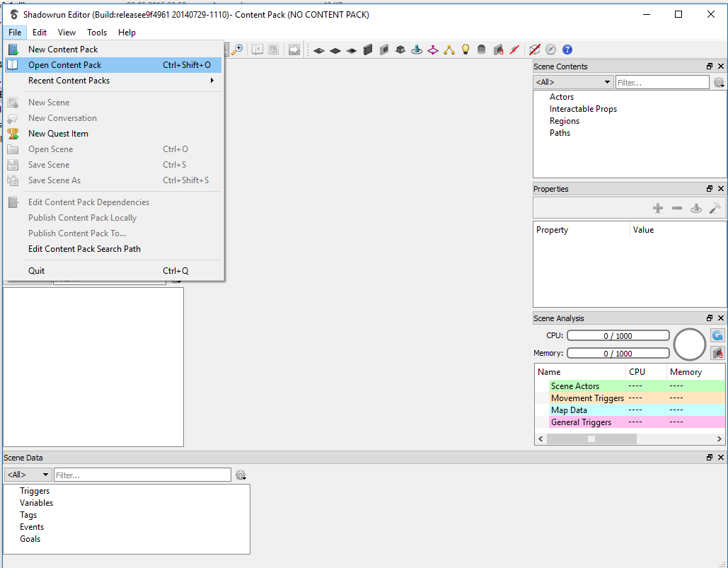The height and width of the screenshot is (568, 728).
Task: Choose Quit from the File menu
Action: click(112, 270)
